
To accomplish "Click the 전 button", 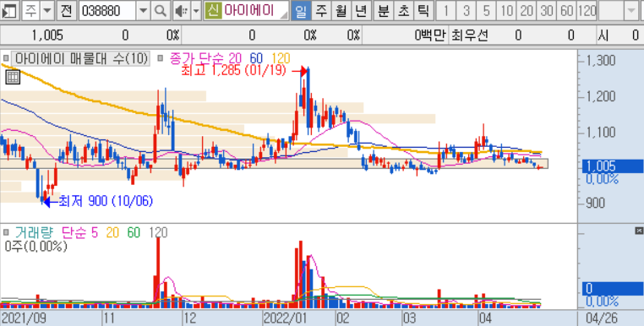I will tap(66, 11).
